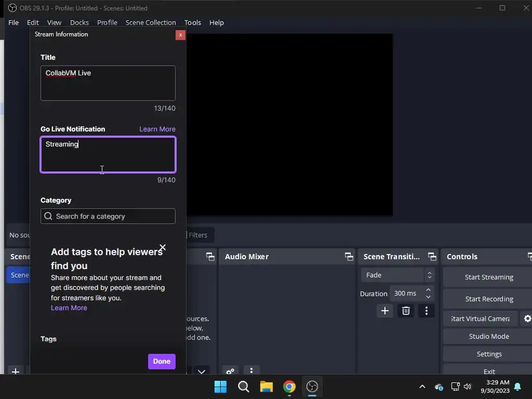Click Start Virtual Camera
Viewport: 532px width, 399px height.
click(481, 318)
